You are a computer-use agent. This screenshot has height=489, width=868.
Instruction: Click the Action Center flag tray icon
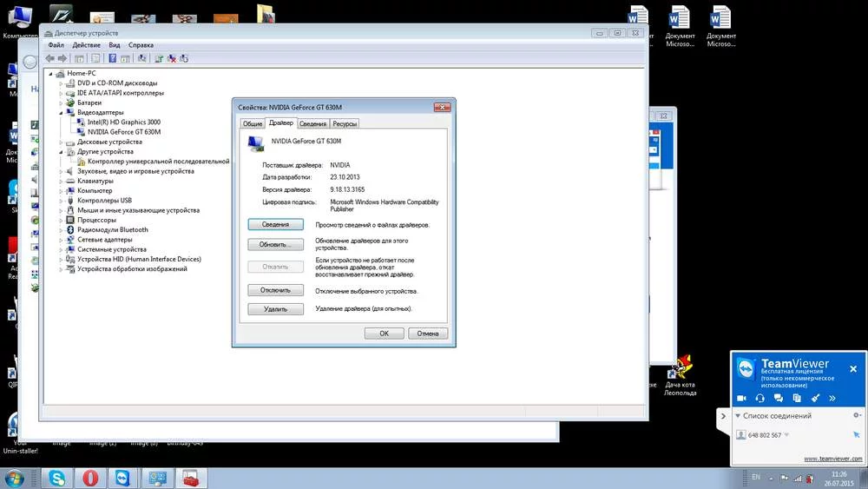784,478
